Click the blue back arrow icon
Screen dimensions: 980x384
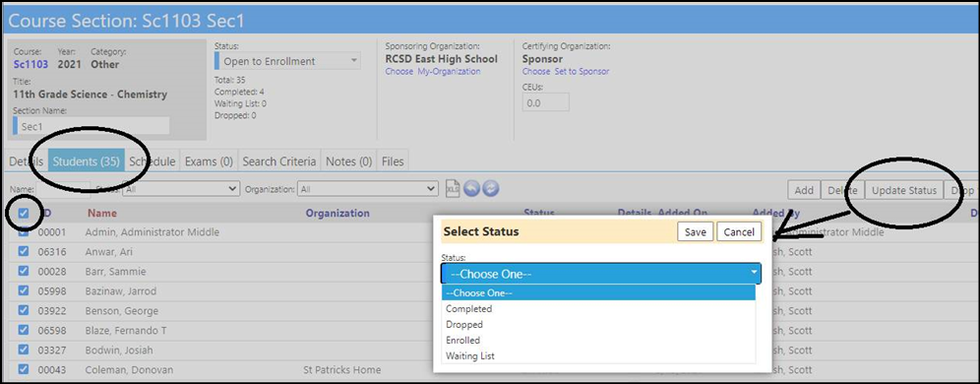point(472,189)
